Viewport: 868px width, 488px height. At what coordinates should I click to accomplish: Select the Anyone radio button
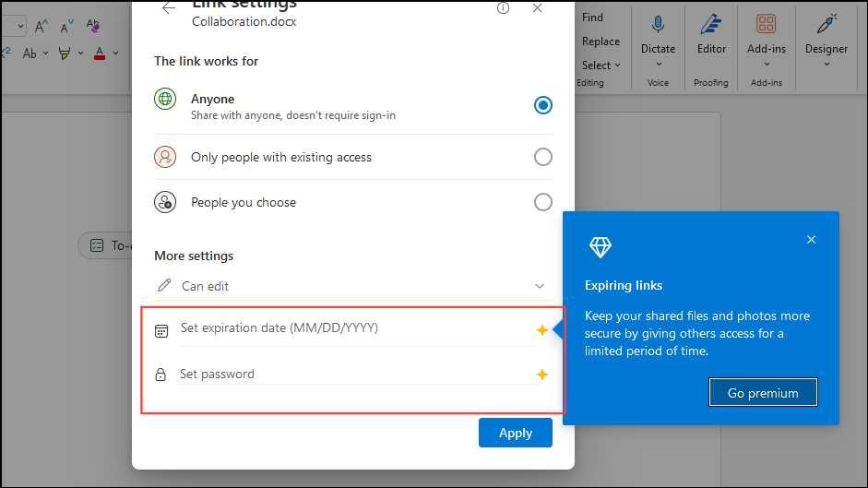pyautogui.click(x=543, y=105)
